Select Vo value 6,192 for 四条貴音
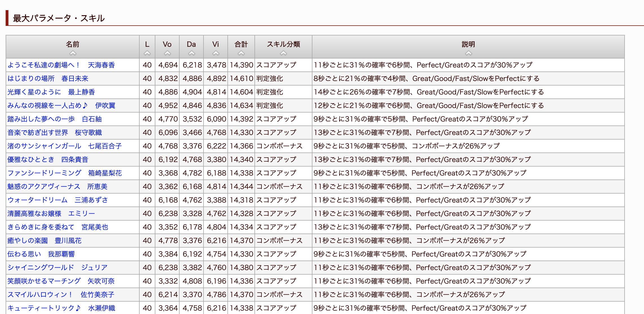This screenshot has height=314, width=644. (x=168, y=160)
